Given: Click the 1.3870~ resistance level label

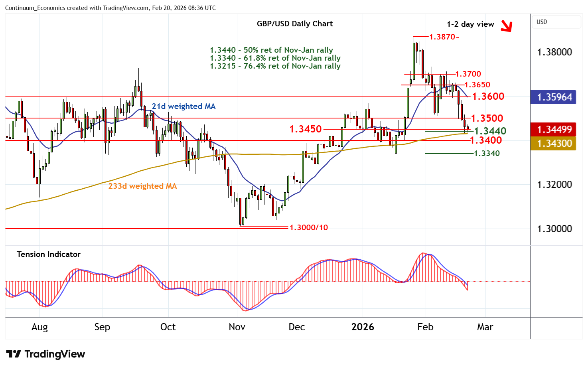Looking at the screenshot, I should click(444, 37).
